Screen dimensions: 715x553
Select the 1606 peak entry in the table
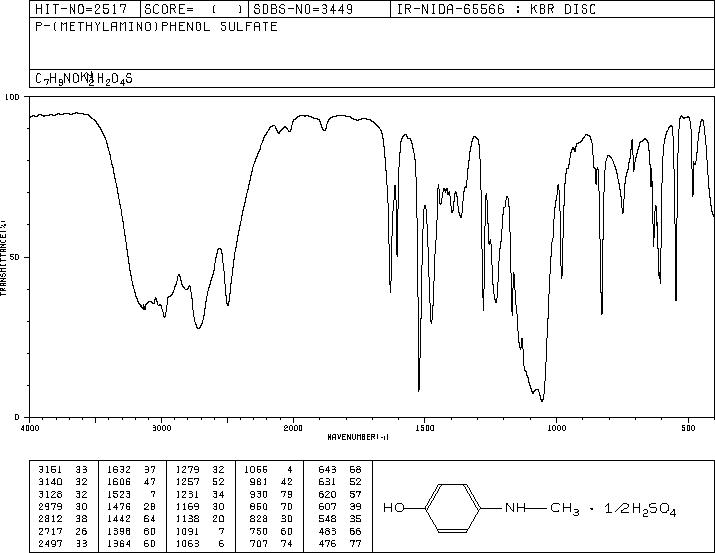tap(131, 481)
